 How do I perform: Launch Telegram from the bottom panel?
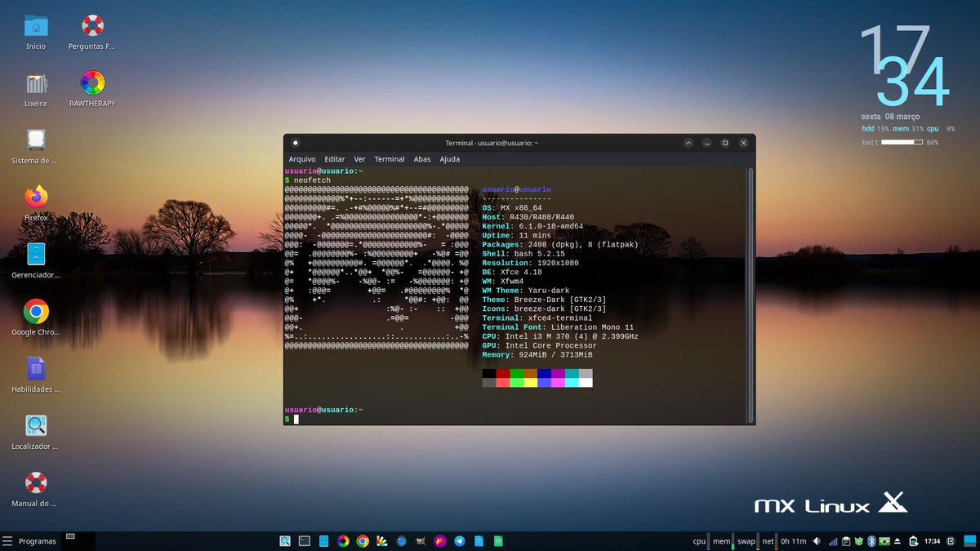click(459, 541)
